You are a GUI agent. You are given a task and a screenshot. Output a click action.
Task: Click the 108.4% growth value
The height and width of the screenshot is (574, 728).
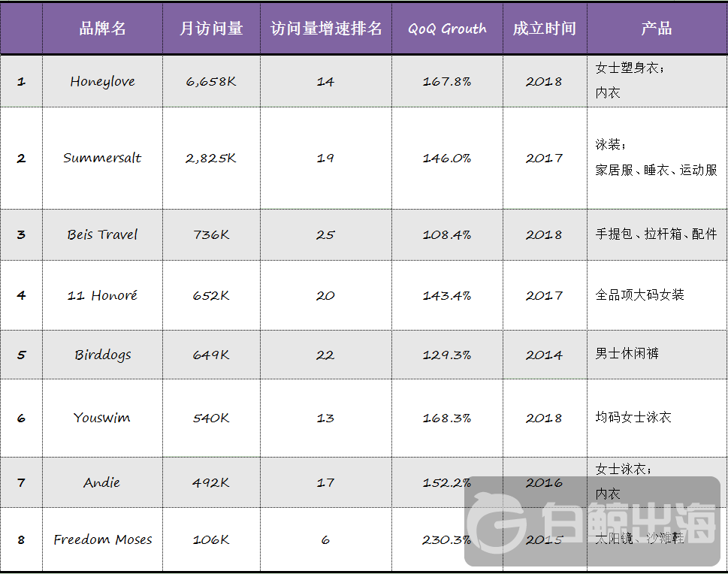tap(447, 234)
